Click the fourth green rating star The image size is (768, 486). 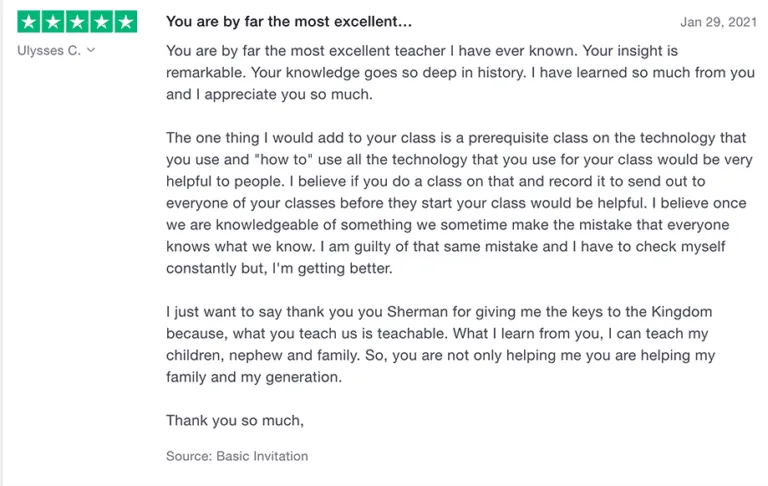point(101,22)
